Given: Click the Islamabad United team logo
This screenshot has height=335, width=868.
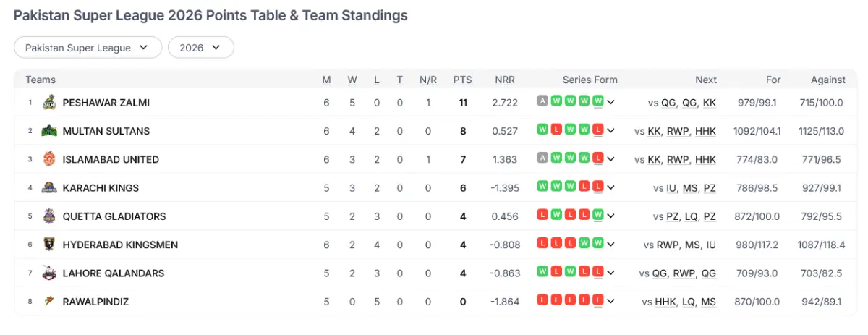Looking at the screenshot, I should (x=49, y=159).
